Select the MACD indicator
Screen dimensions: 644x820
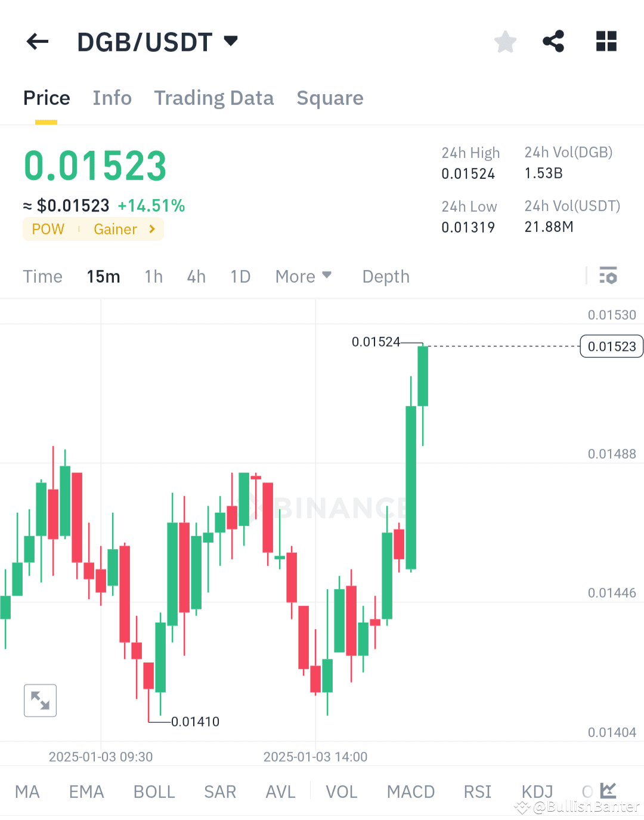coord(411,791)
